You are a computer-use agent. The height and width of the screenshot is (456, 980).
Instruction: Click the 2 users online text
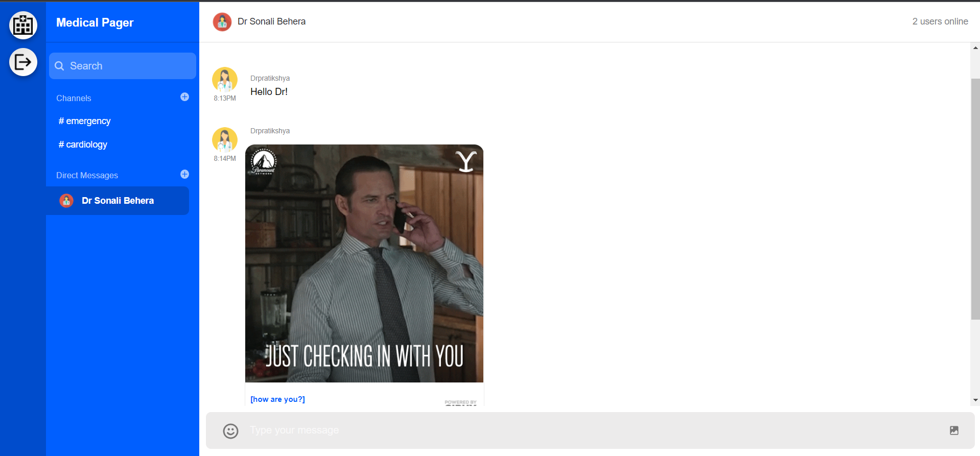[x=940, y=21]
